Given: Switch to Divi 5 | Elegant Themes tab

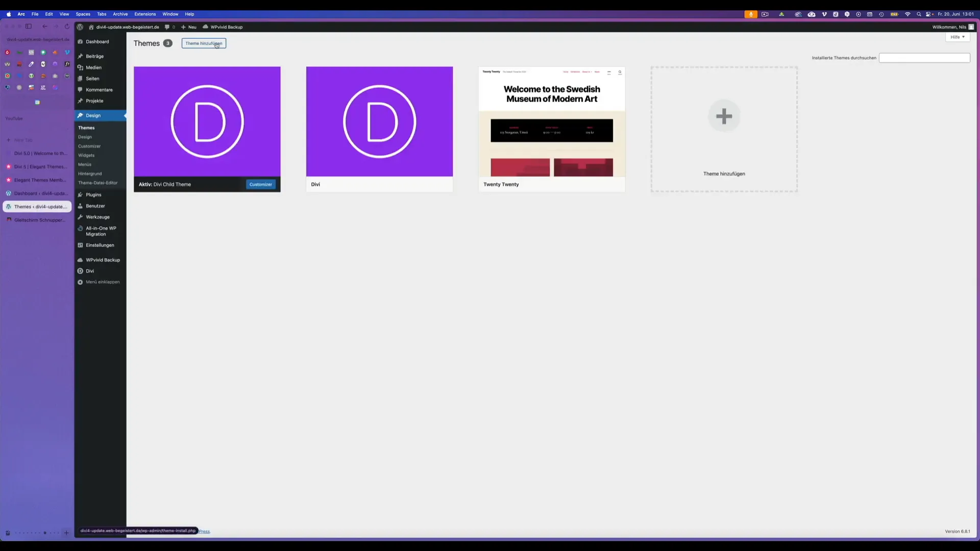Looking at the screenshot, I should [37, 167].
